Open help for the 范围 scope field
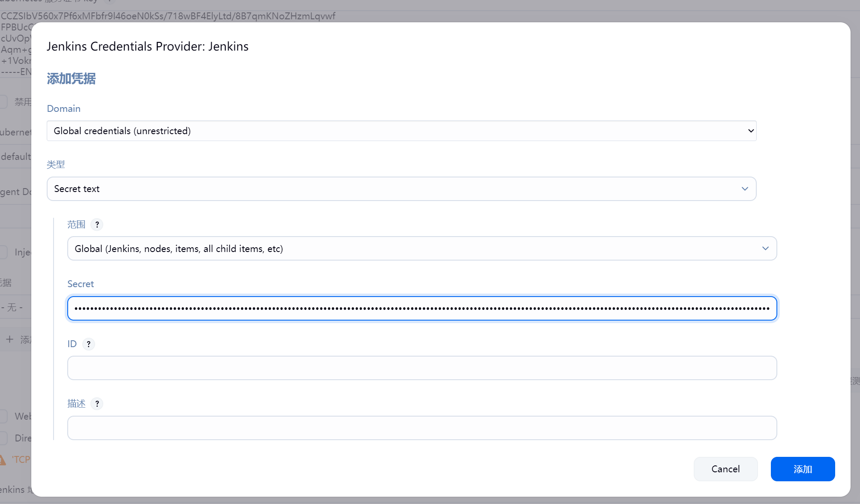Screen dimensions: 860x504 [x=97, y=225]
